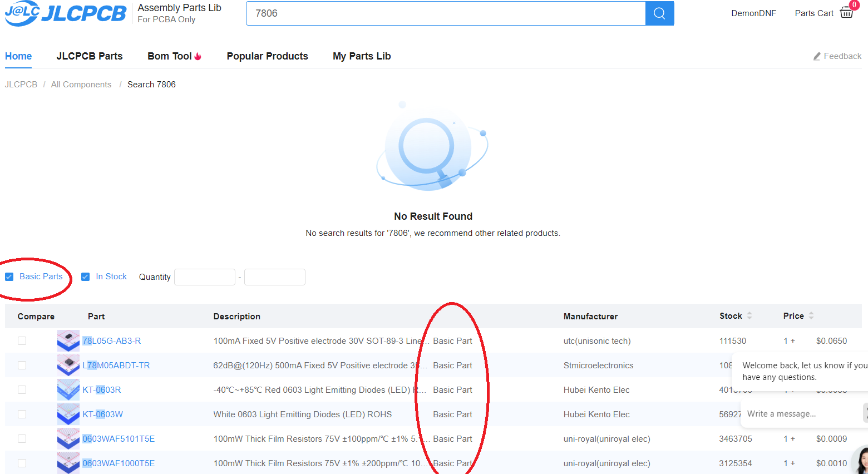Viewport: 868px width, 474px height.
Task: Click the JLCPCB logo
Action: click(66, 13)
